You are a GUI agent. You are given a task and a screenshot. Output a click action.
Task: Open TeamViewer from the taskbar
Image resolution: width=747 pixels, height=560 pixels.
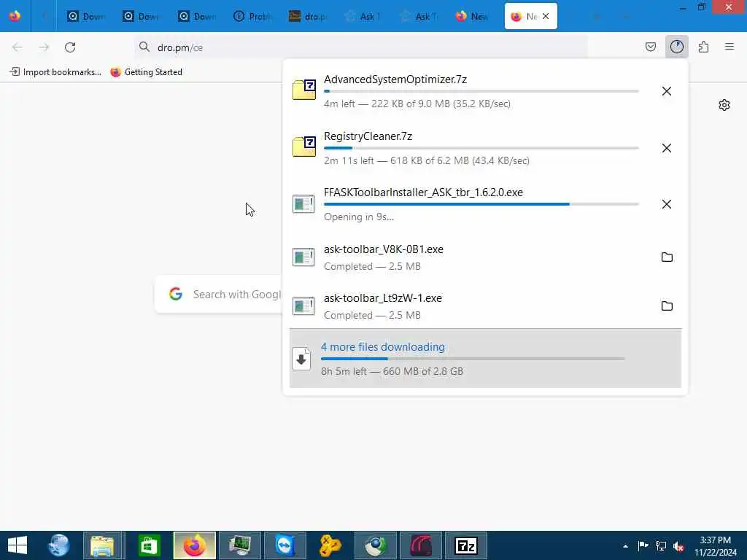click(x=285, y=545)
